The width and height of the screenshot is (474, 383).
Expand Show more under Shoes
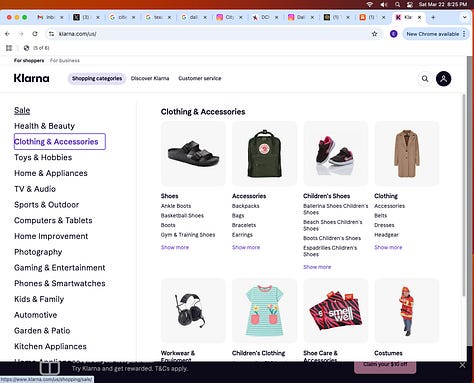(x=175, y=247)
